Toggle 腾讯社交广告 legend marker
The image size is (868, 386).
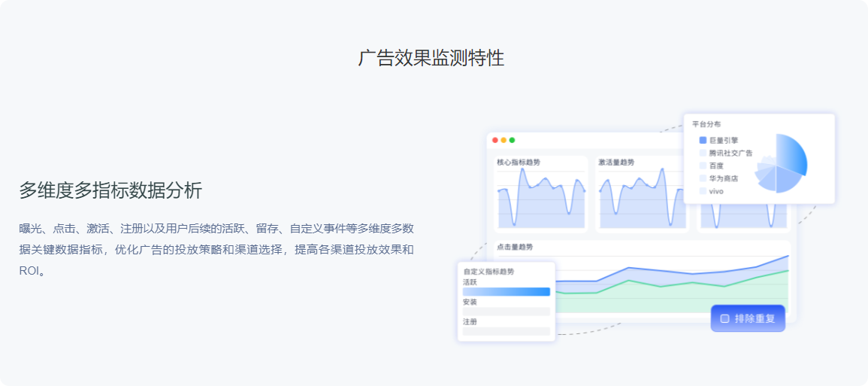[x=703, y=153]
